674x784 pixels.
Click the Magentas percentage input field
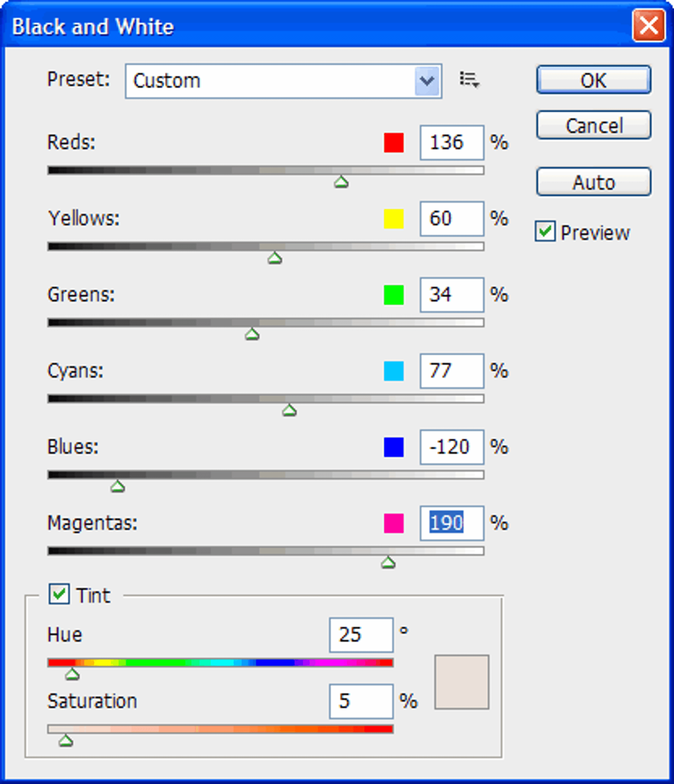[452, 523]
